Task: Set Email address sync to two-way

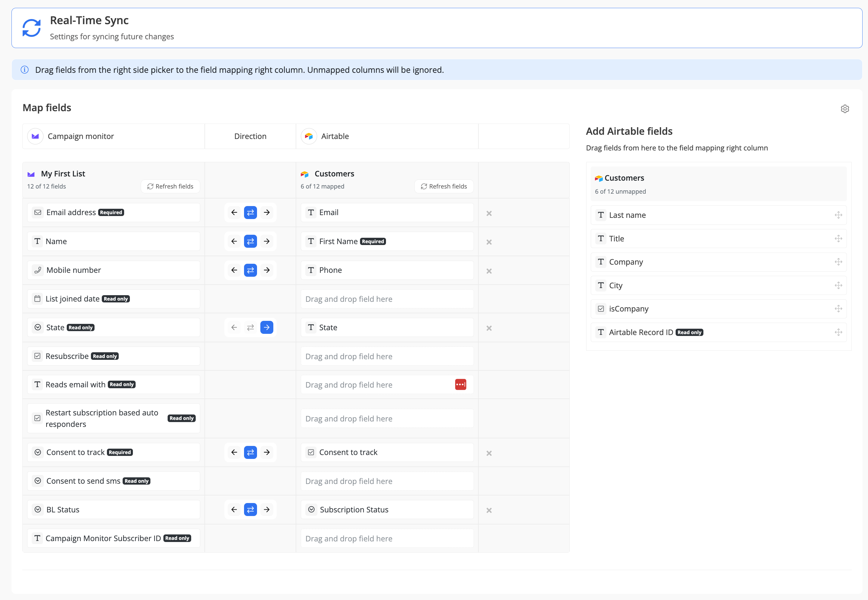Action: pyautogui.click(x=250, y=212)
